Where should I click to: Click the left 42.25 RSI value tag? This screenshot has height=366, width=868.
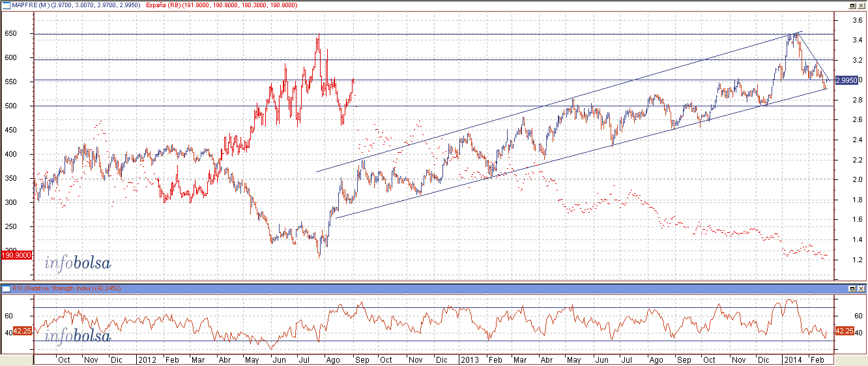click(23, 331)
